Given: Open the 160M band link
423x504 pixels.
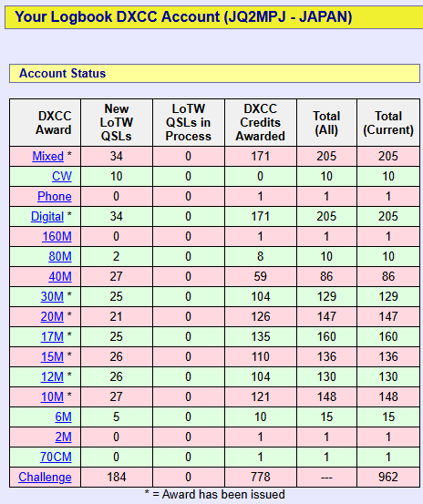Looking at the screenshot, I should point(57,237).
